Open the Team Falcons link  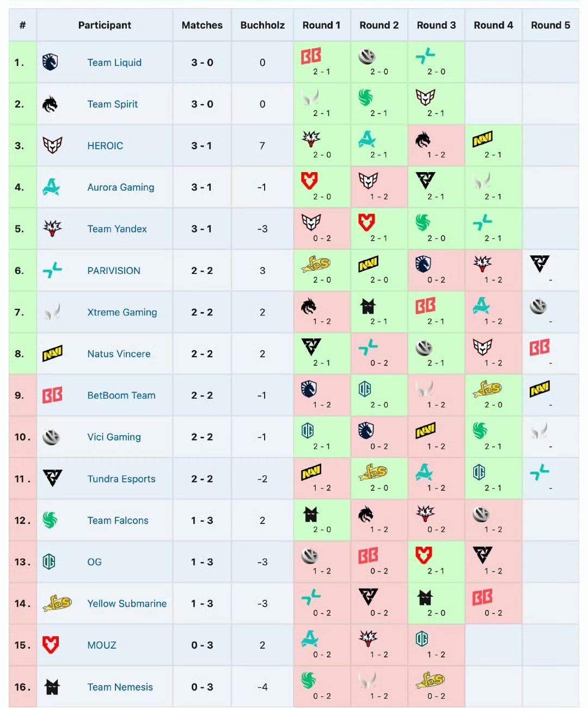tap(118, 521)
